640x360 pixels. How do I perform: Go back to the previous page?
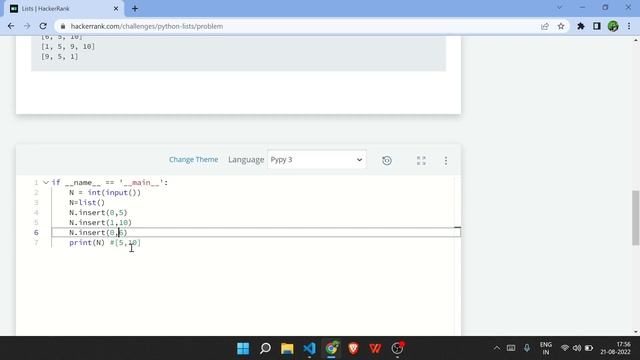pos(11,26)
